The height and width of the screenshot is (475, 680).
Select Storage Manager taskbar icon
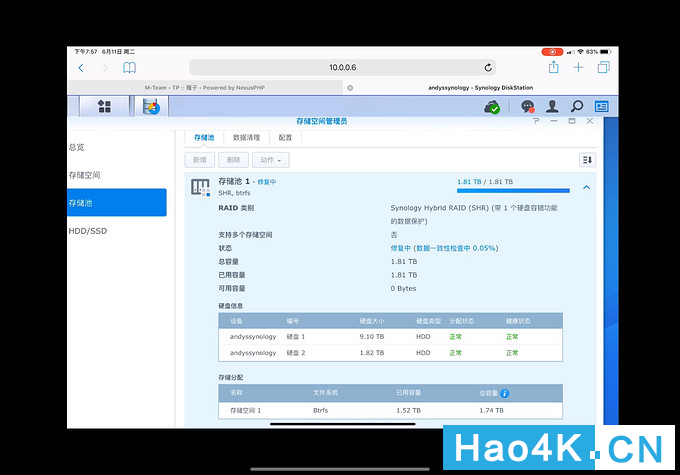(151, 106)
